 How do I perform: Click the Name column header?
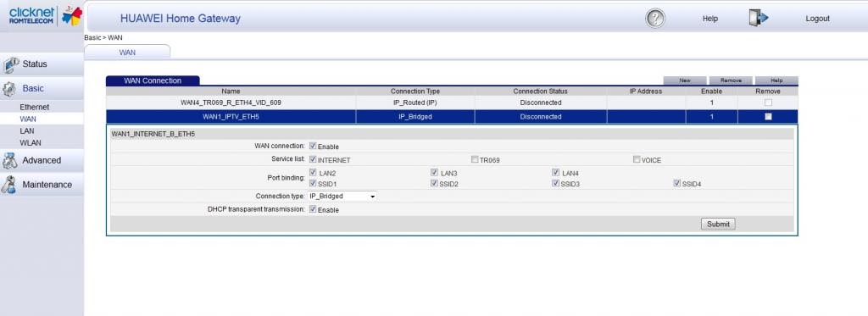(x=231, y=91)
